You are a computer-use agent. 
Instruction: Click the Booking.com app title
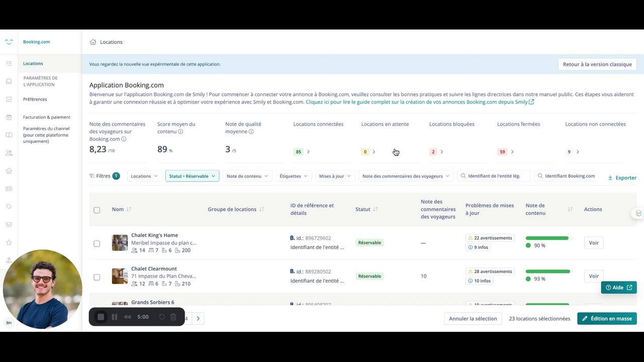(x=37, y=42)
